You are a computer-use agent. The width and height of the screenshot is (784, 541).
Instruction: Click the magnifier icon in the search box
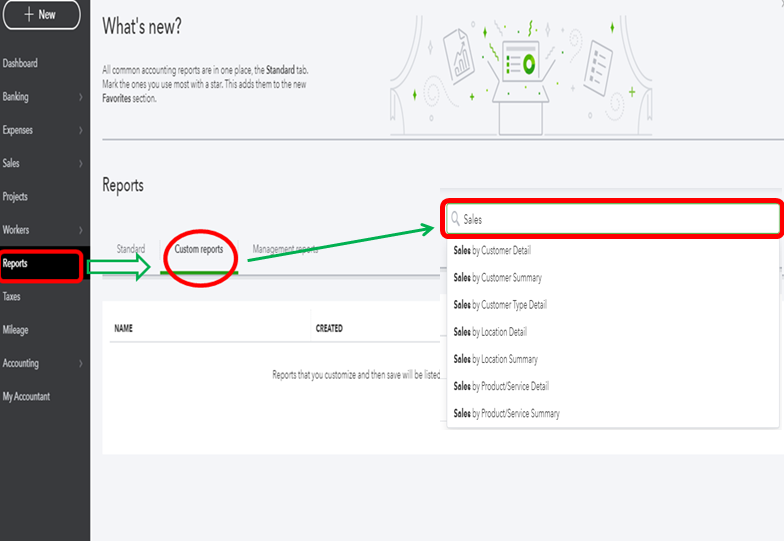click(455, 219)
